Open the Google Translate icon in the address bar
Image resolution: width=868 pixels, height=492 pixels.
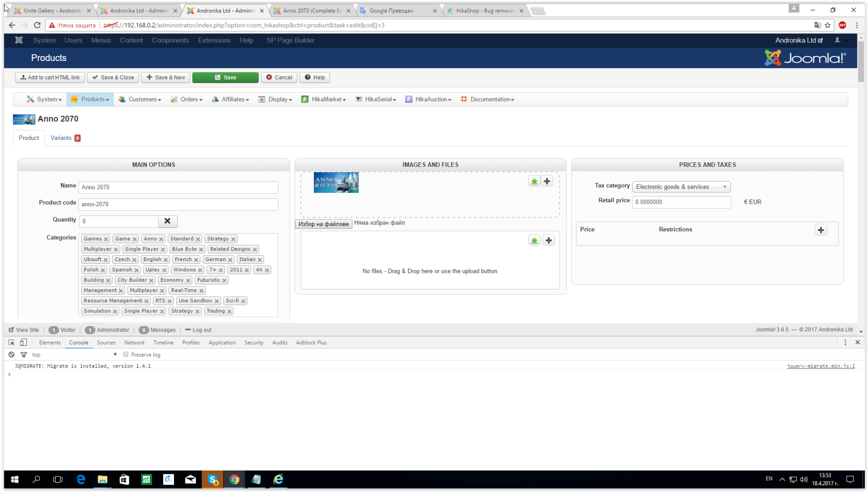[817, 25]
